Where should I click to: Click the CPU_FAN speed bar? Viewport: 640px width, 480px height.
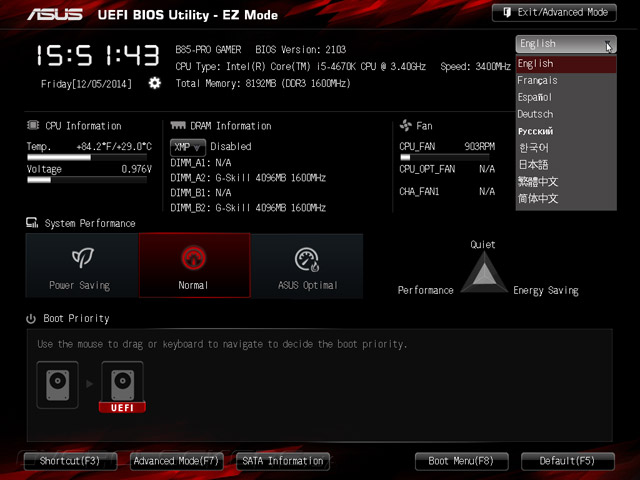click(x=444, y=157)
